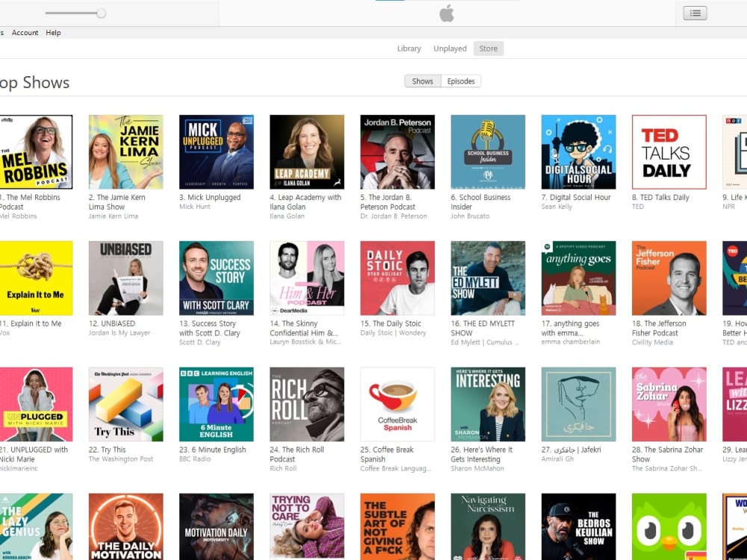The width and height of the screenshot is (747, 560).
Task: Click the '8. TED Talks Daily' title
Action: (660, 197)
